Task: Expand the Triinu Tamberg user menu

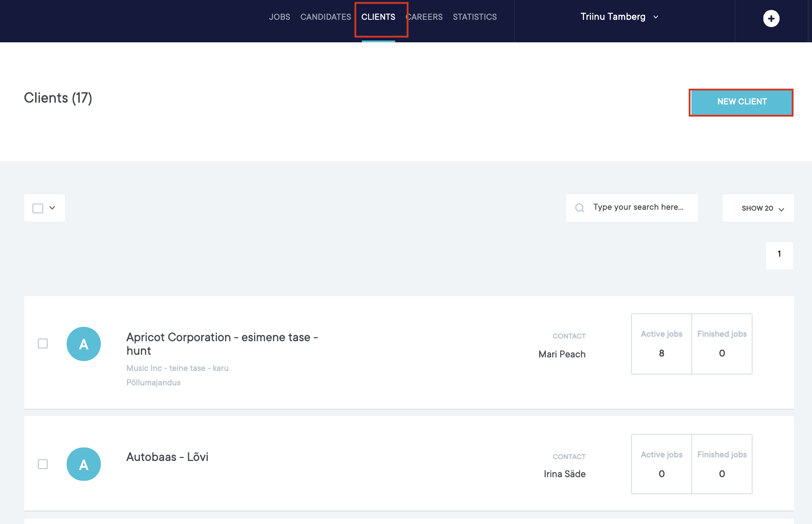Action: (619, 17)
